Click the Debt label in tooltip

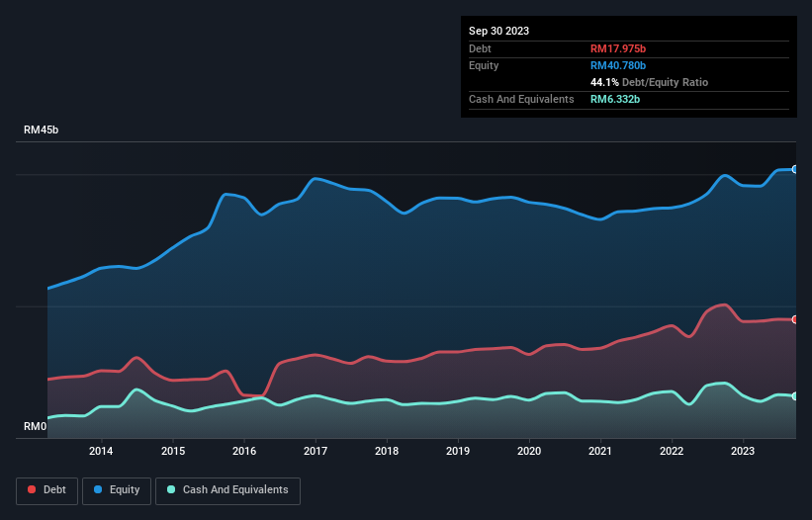(x=480, y=48)
